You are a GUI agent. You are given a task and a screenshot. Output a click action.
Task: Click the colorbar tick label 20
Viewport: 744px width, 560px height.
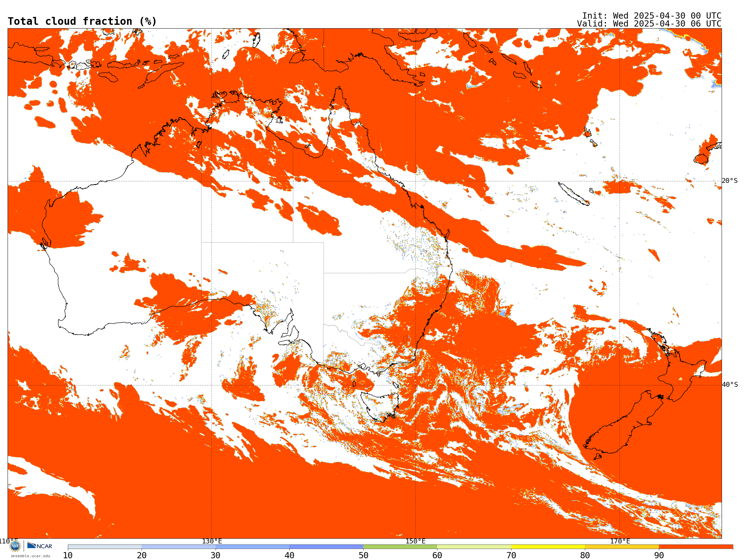[x=142, y=556]
